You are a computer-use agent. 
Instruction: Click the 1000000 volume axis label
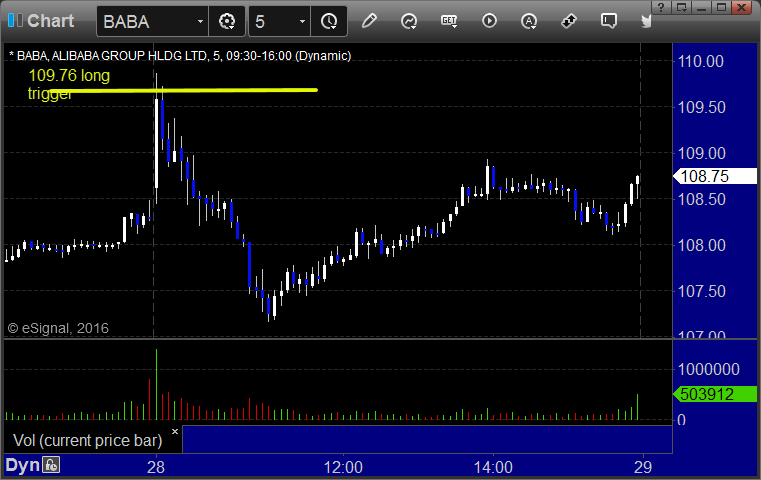coord(709,369)
